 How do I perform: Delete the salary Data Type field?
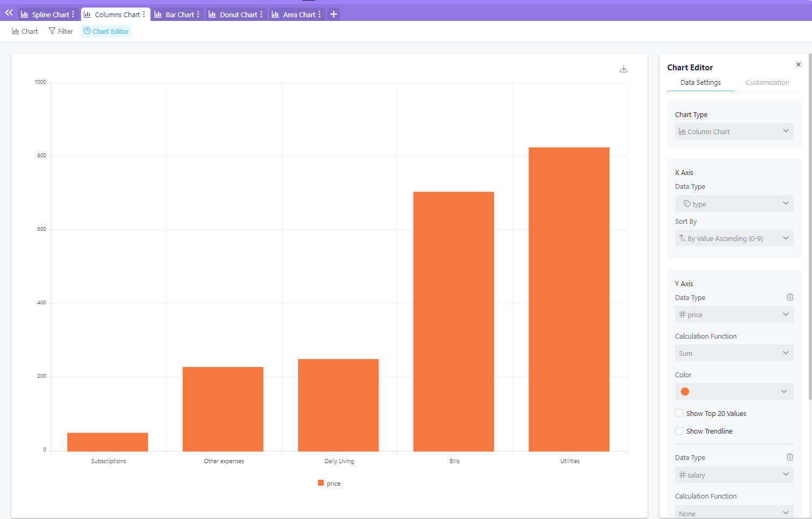[x=789, y=457]
